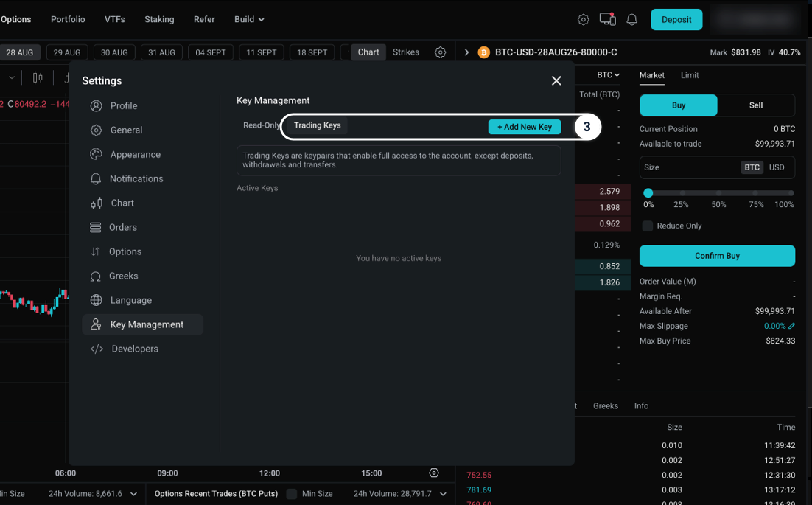This screenshot has height=505, width=812.
Task: Click the size slider handle at 0%
Action: (x=648, y=193)
